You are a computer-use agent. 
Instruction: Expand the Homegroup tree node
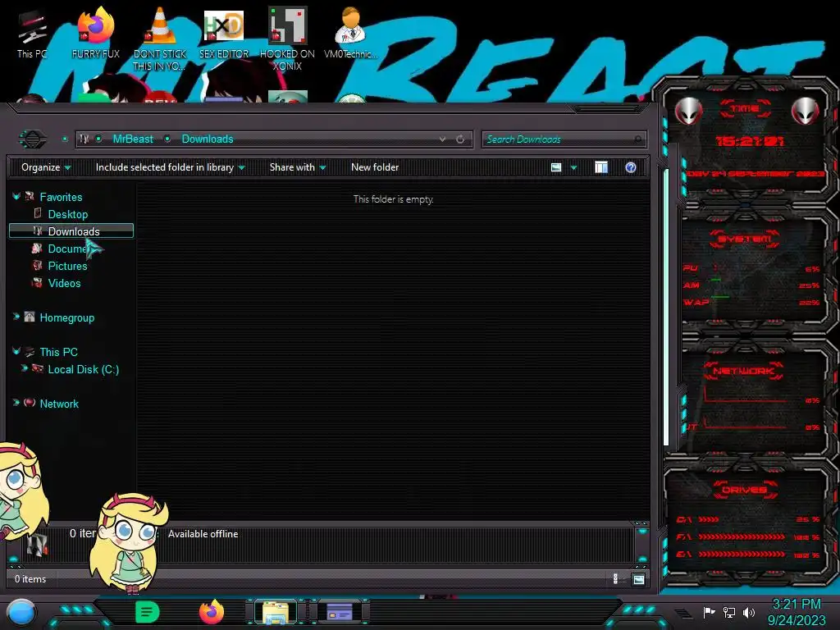click(x=16, y=317)
